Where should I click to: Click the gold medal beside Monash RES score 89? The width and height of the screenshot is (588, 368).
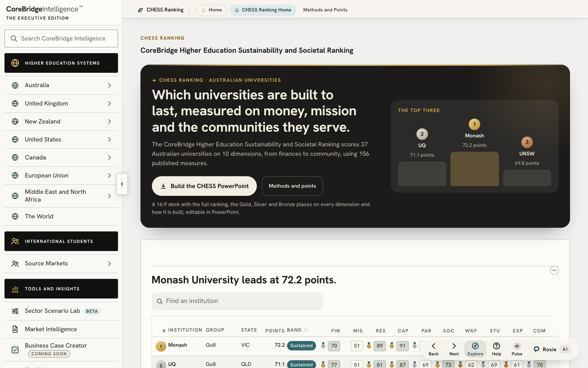369,345
